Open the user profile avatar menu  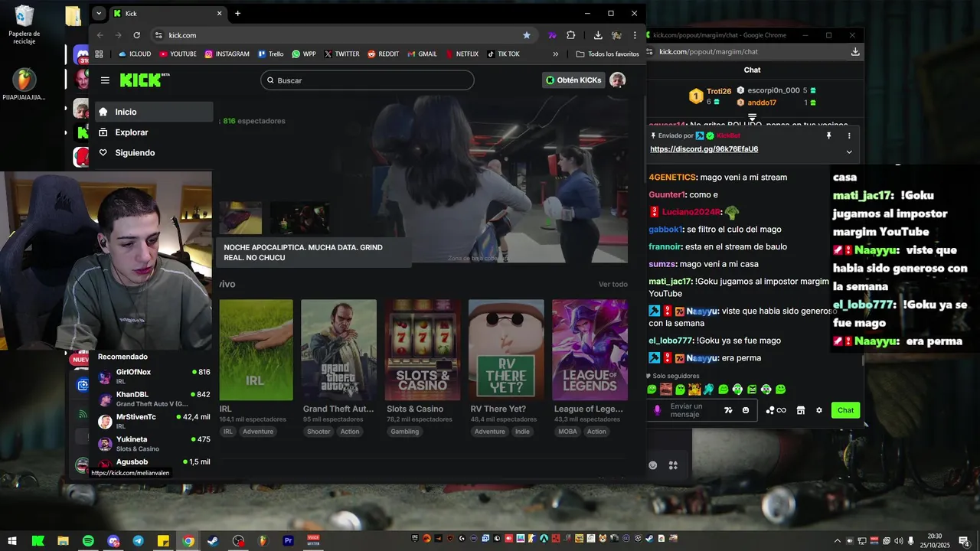pyautogui.click(x=618, y=80)
